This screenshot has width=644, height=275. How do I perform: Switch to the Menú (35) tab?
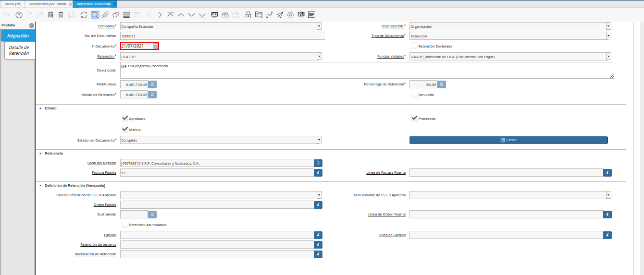pos(13,4)
